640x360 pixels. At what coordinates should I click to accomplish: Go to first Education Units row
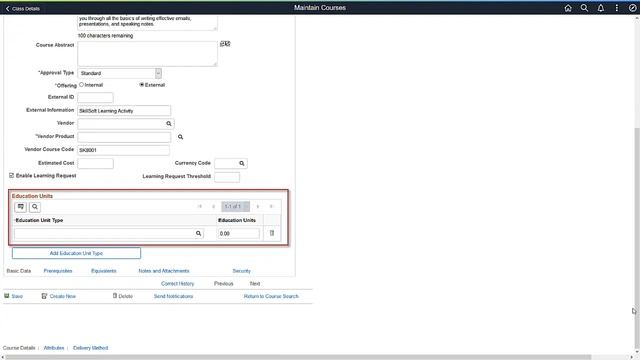point(200,207)
